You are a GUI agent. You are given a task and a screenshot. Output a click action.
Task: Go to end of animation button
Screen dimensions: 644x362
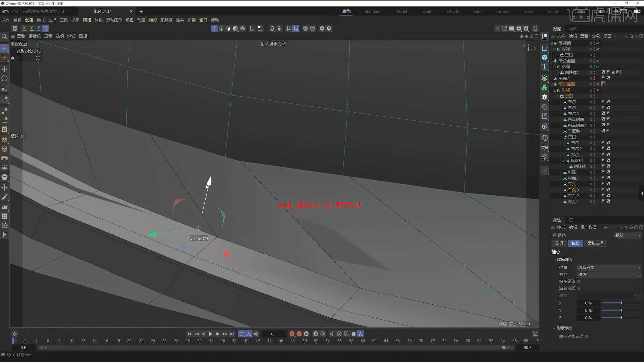click(232, 334)
